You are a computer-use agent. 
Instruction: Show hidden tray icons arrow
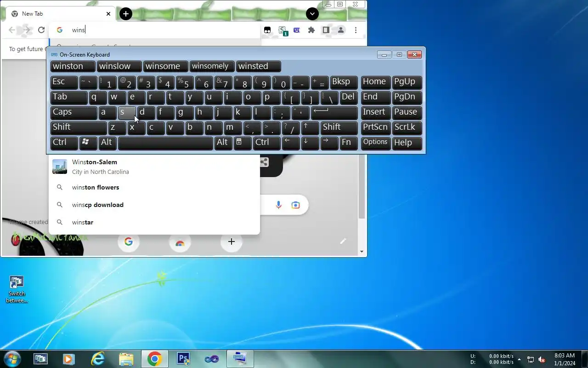[x=519, y=359]
